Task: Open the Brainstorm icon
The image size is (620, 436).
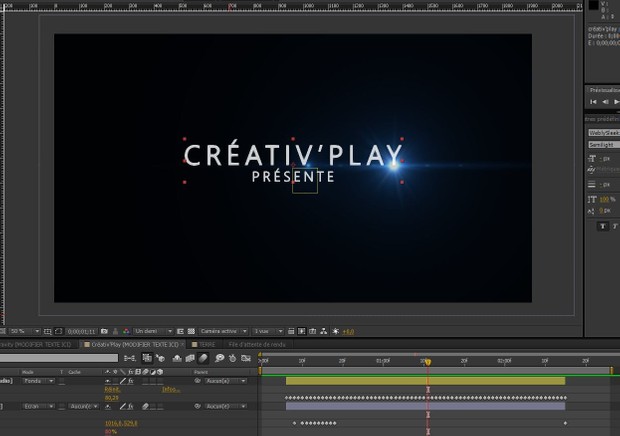Action: click(219, 358)
